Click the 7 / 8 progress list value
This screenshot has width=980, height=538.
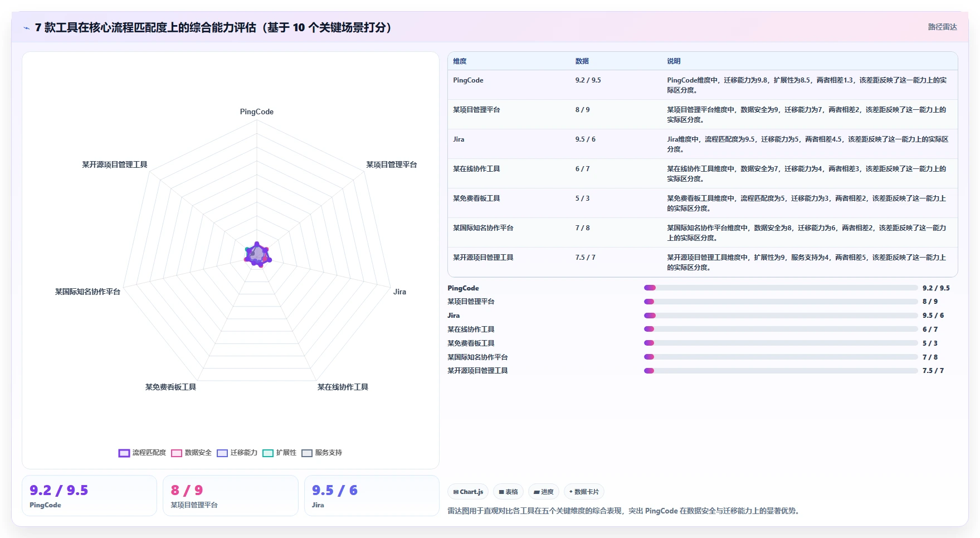point(930,357)
